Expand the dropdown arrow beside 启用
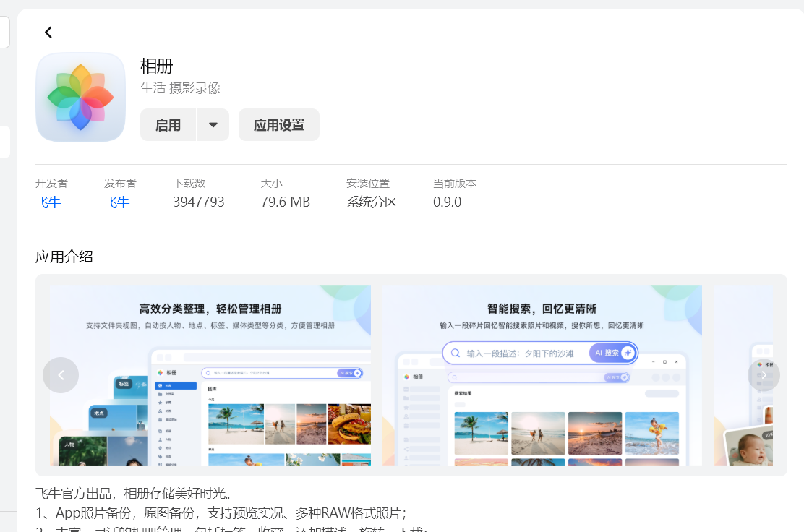Screen dimensions: 804x532 [x=213, y=125]
